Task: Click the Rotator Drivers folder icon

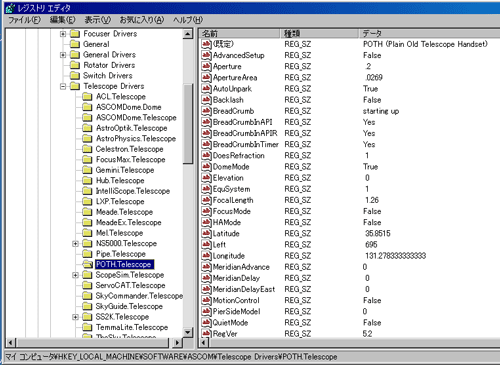Action: (75, 65)
